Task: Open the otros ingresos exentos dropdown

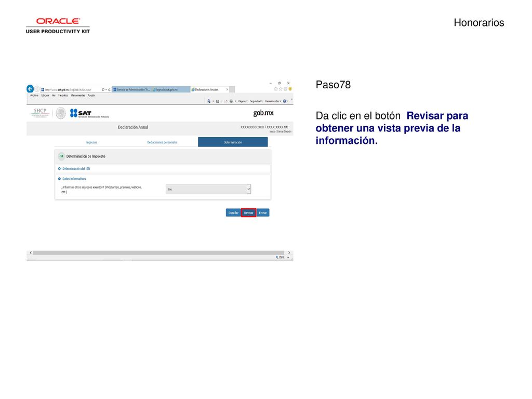Action: point(208,189)
